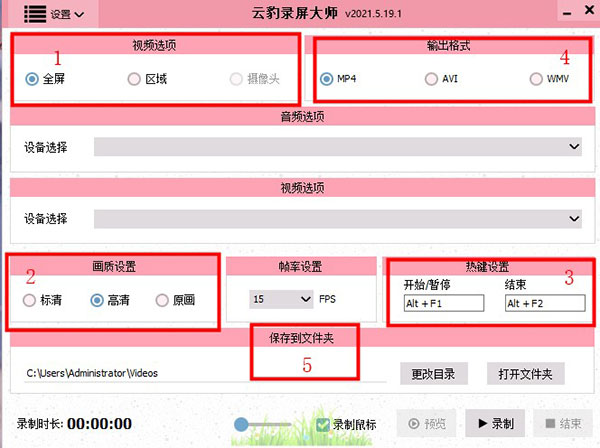Click the 开始/暂停 hotkey field
600x448 pixels.
tap(443, 303)
